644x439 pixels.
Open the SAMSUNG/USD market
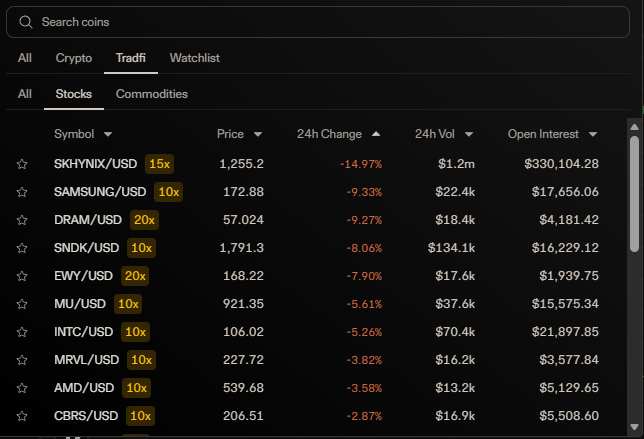click(100, 192)
